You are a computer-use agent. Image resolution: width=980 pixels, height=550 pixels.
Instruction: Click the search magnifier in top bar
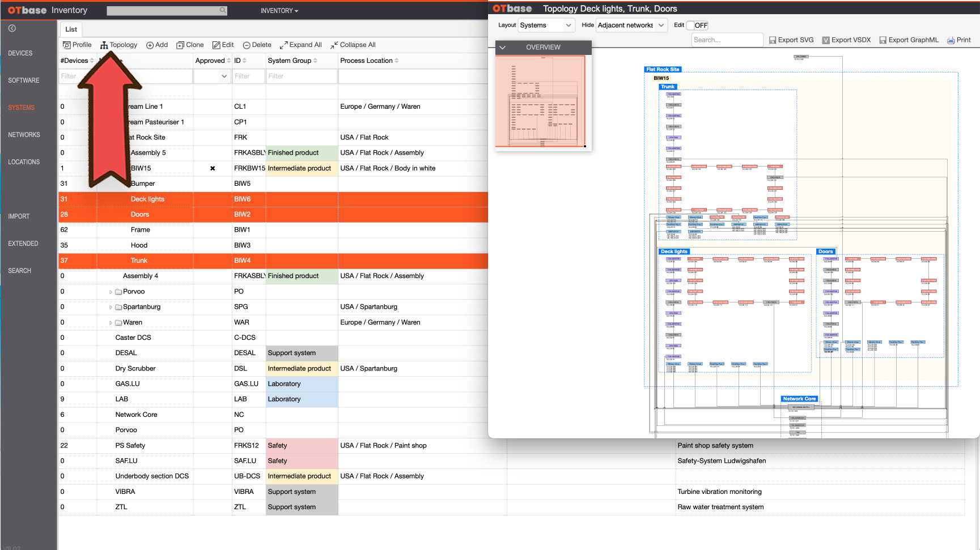(x=223, y=10)
